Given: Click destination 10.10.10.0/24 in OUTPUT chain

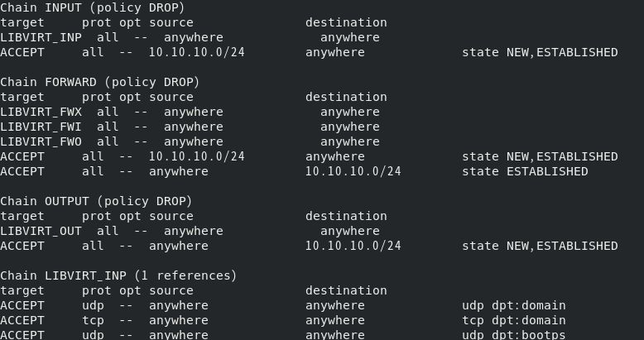Looking at the screenshot, I should point(353,246).
